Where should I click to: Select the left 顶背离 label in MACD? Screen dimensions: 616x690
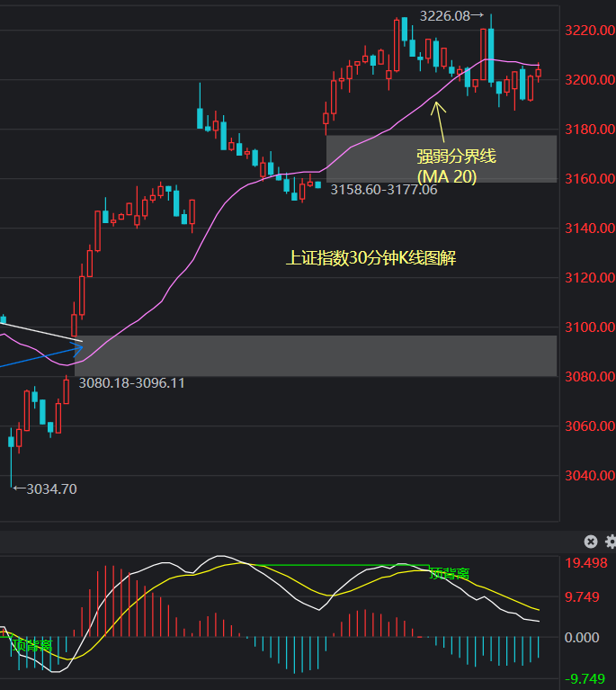coord(31,645)
